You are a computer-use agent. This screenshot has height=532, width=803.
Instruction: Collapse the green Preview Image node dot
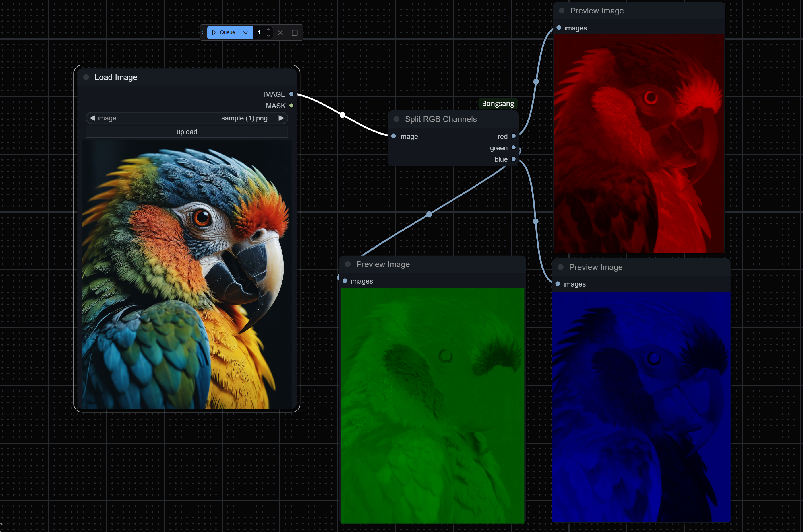(348, 264)
